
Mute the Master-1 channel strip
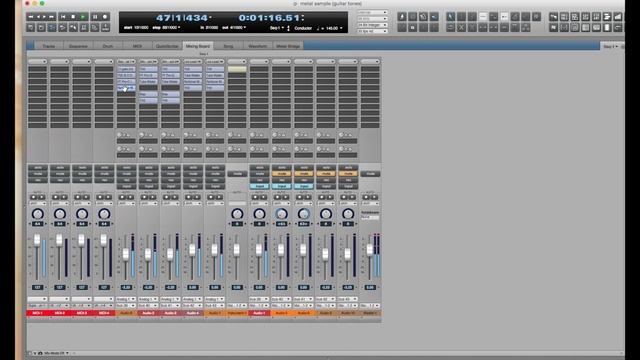pyautogui.click(x=370, y=174)
